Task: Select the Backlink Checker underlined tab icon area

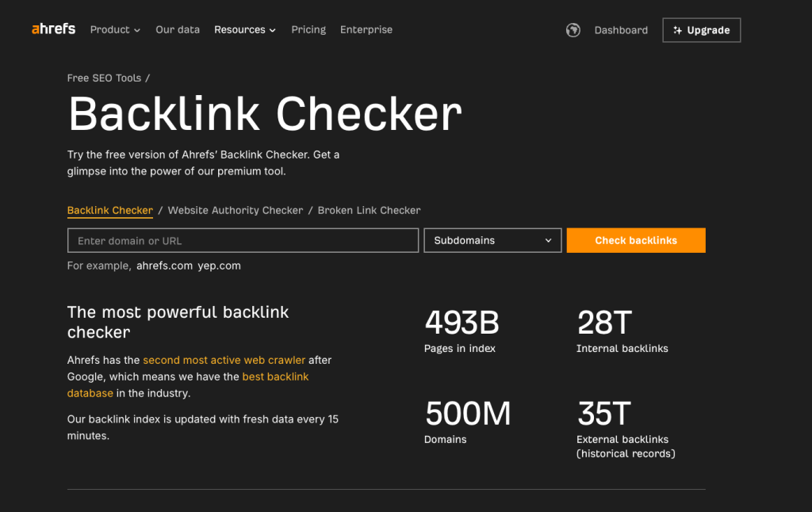Action: [109, 211]
